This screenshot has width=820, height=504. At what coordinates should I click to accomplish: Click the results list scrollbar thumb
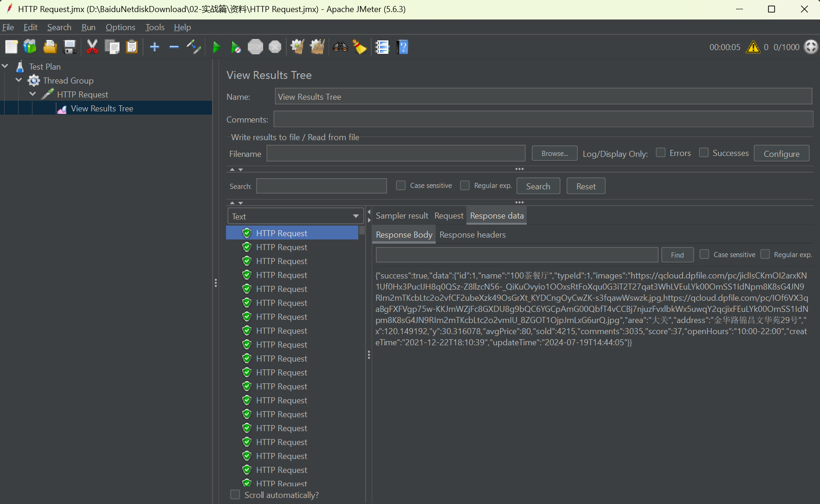tap(362, 230)
